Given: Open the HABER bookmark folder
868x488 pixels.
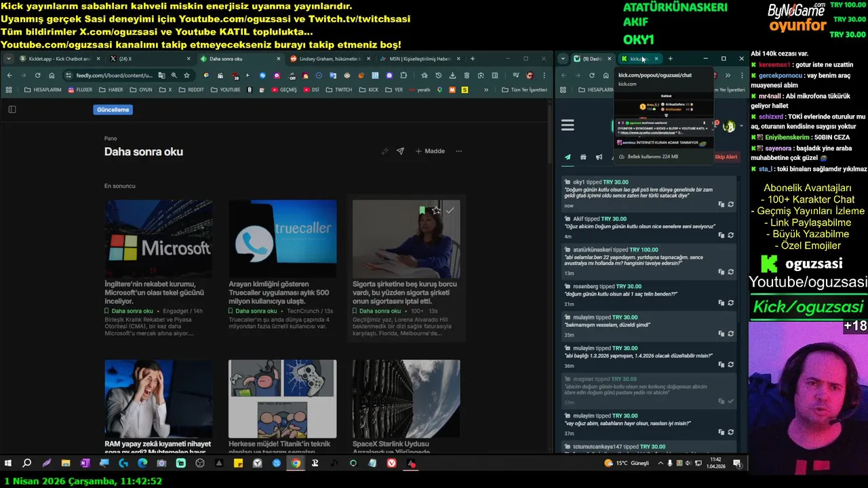Looking at the screenshot, I should (111, 89).
